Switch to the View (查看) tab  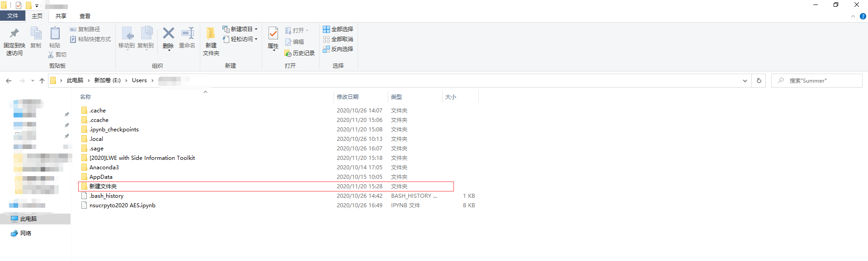point(85,16)
